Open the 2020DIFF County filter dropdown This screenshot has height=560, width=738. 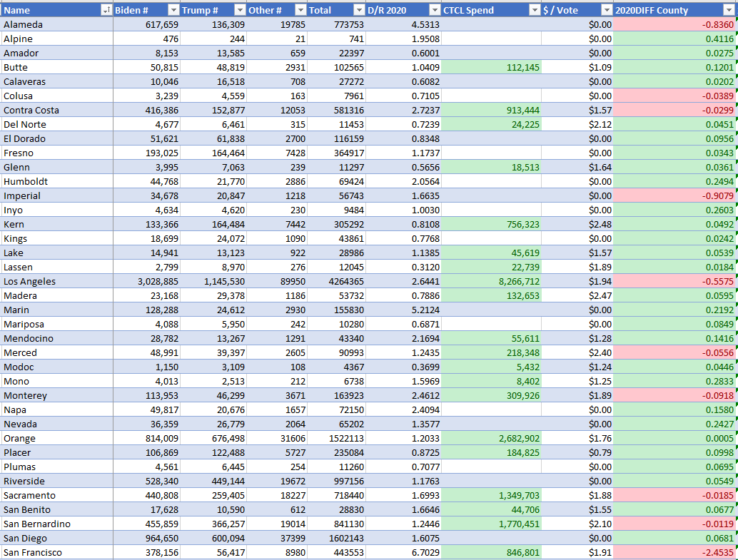(728, 11)
